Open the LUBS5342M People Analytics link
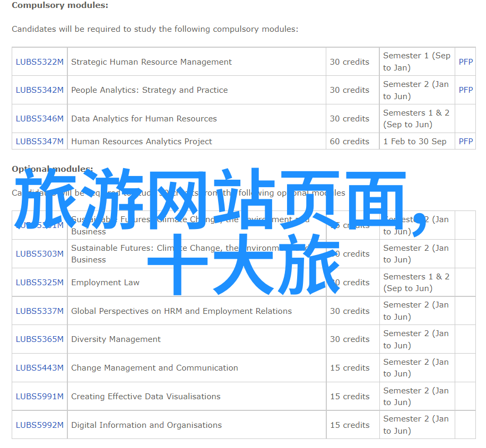Screen dimensions: 486x448 tap(39, 90)
